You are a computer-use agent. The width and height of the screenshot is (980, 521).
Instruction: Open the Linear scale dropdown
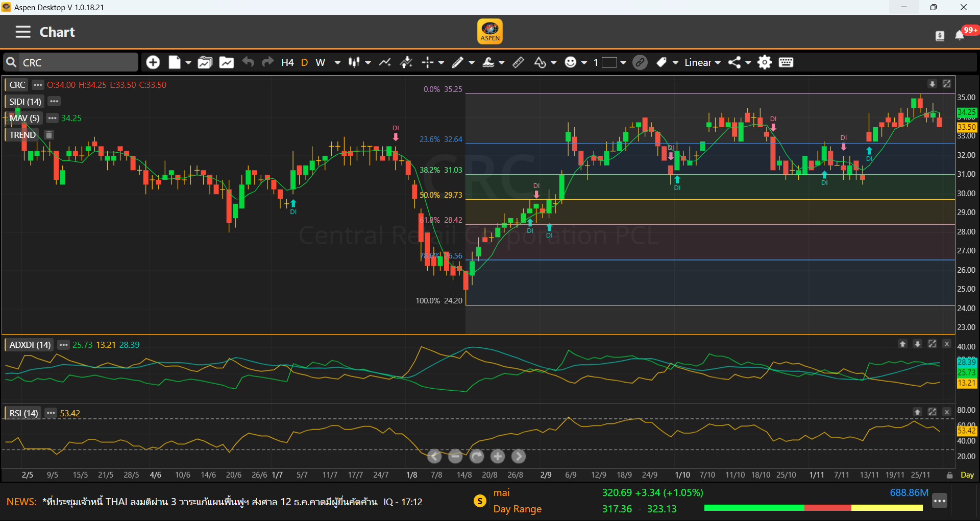coord(702,62)
